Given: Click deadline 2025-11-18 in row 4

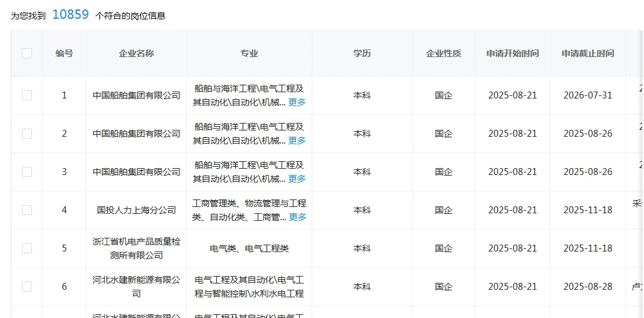Looking at the screenshot, I should click(x=588, y=210).
